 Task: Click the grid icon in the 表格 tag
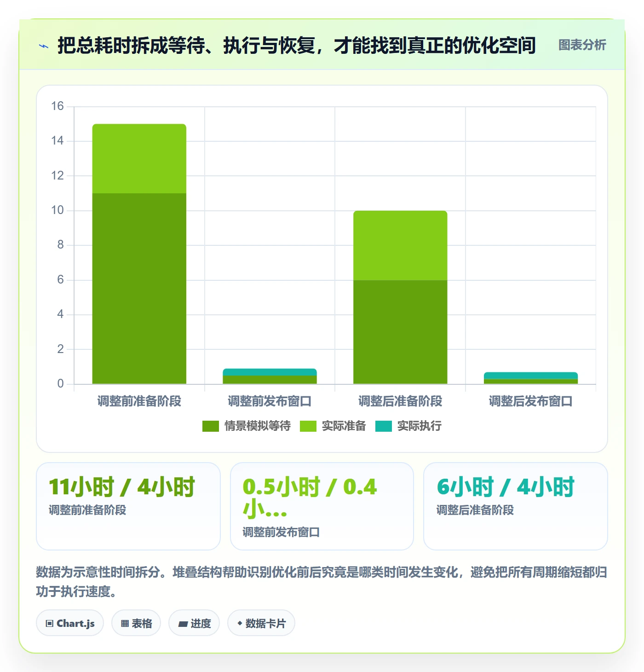coord(125,624)
